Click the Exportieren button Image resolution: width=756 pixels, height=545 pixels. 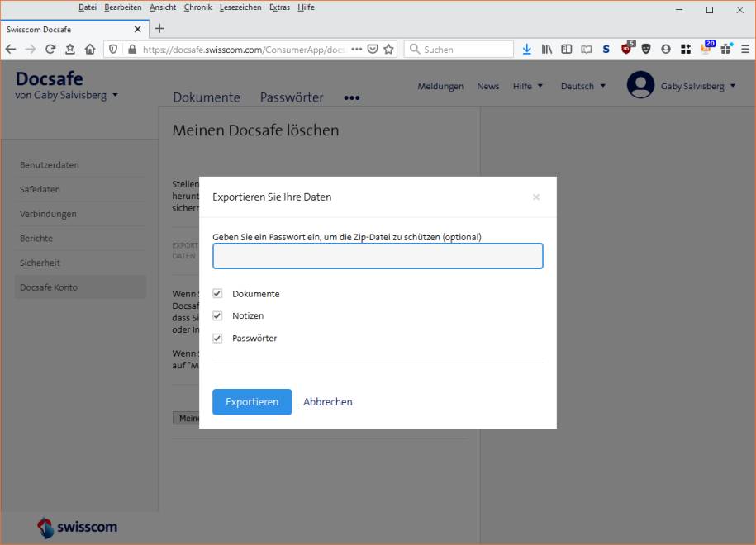[x=252, y=402]
